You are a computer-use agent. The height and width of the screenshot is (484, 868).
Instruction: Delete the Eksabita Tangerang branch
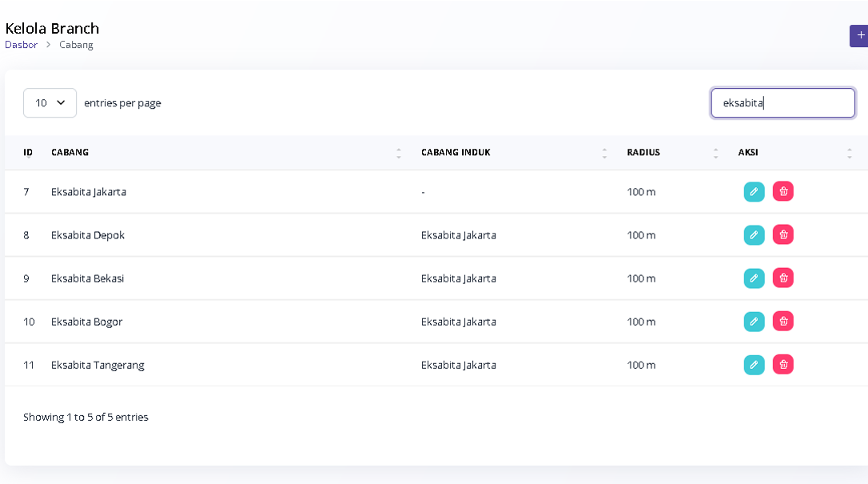[782, 365]
